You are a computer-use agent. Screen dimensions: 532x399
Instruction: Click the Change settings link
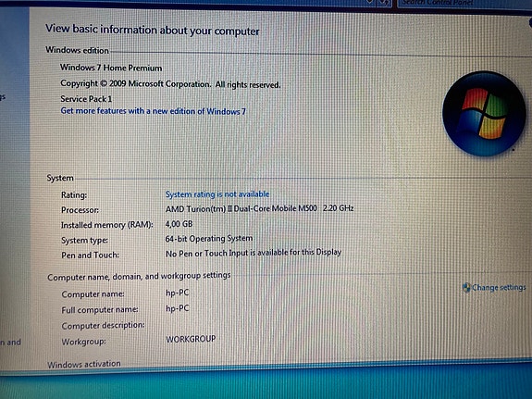click(499, 288)
